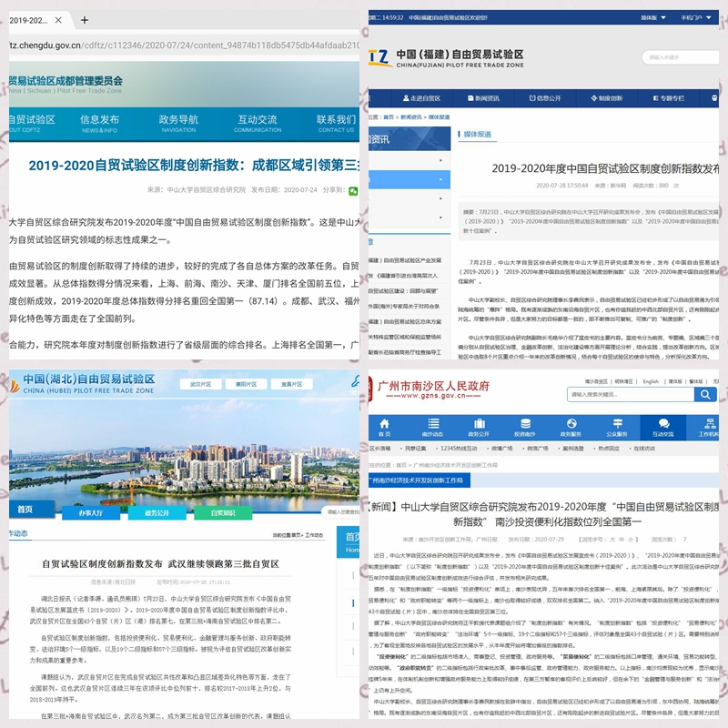The height and width of the screenshot is (728, 728).
Task: Focus the Fujian site keyword search box
Action: click(x=681, y=57)
